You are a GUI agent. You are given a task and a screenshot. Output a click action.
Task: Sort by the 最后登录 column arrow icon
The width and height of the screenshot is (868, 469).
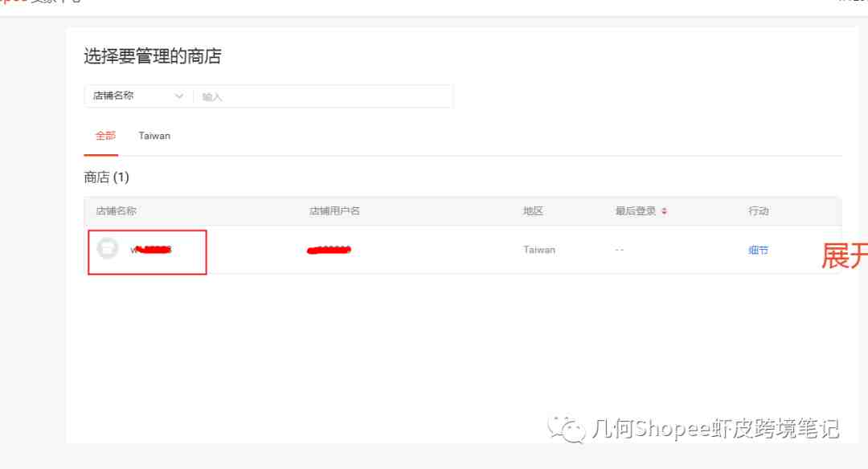coord(665,210)
